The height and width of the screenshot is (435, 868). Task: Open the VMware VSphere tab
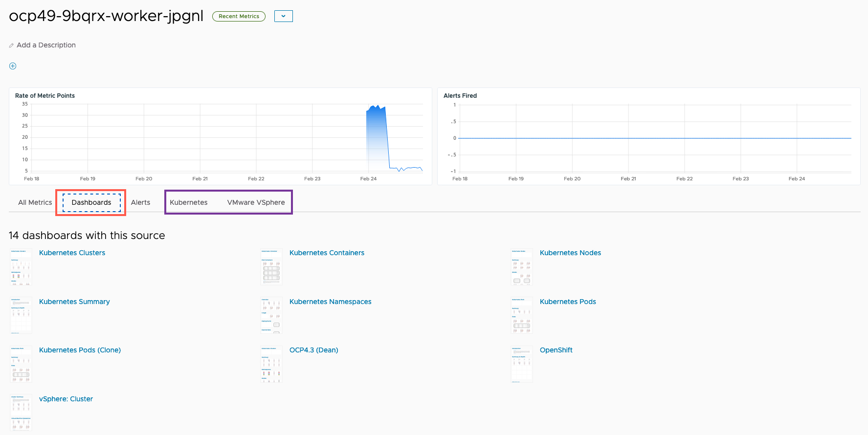point(256,202)
